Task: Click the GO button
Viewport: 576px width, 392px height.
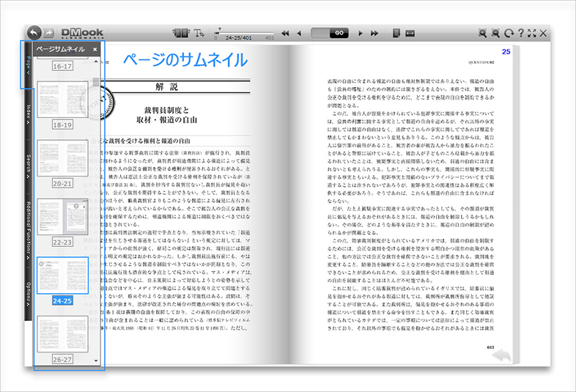Action: coord(339,33)
